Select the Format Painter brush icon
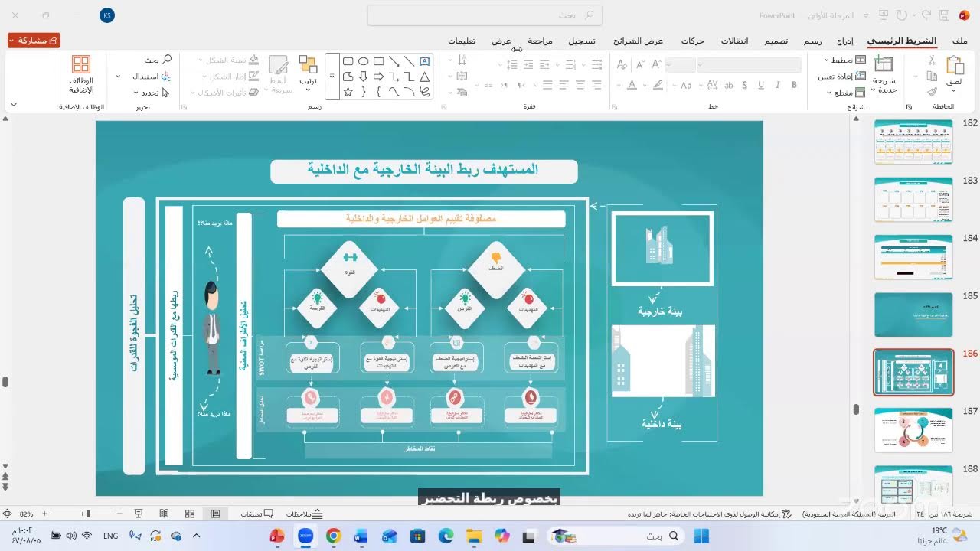This screenshot has width=980, height=551. [x=932, y=92]
